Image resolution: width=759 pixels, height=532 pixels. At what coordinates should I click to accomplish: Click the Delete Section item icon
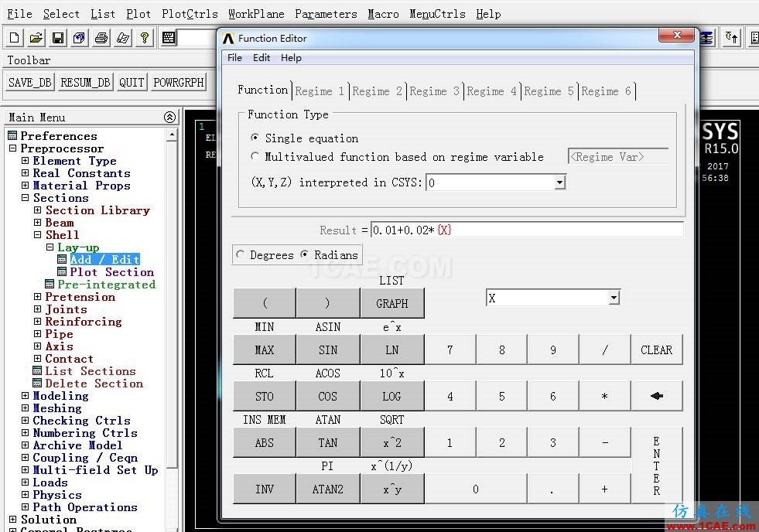tap(37, 383)
